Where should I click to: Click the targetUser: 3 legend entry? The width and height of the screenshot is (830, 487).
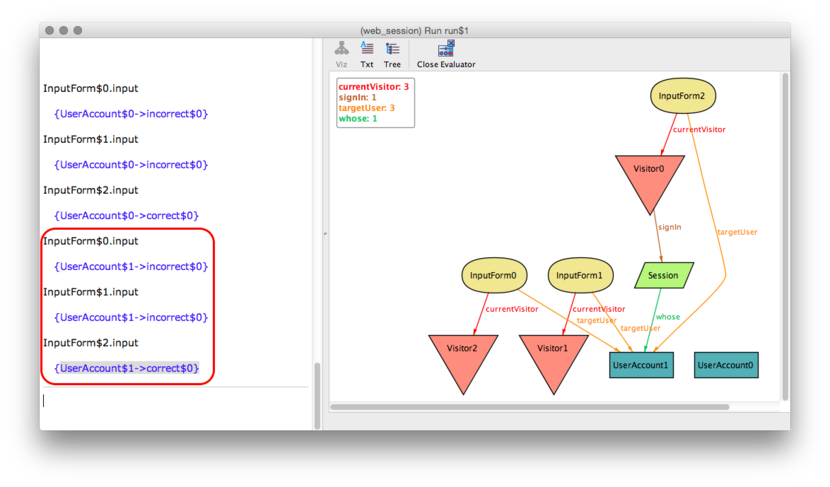point(366,108)
